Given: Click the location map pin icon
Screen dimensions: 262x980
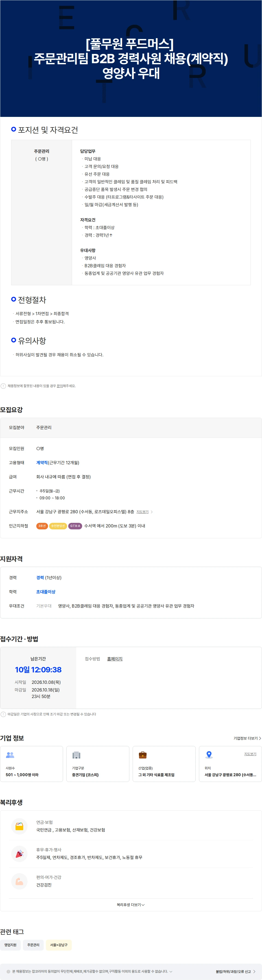Looking at the screenshot, I should point(209,755).
